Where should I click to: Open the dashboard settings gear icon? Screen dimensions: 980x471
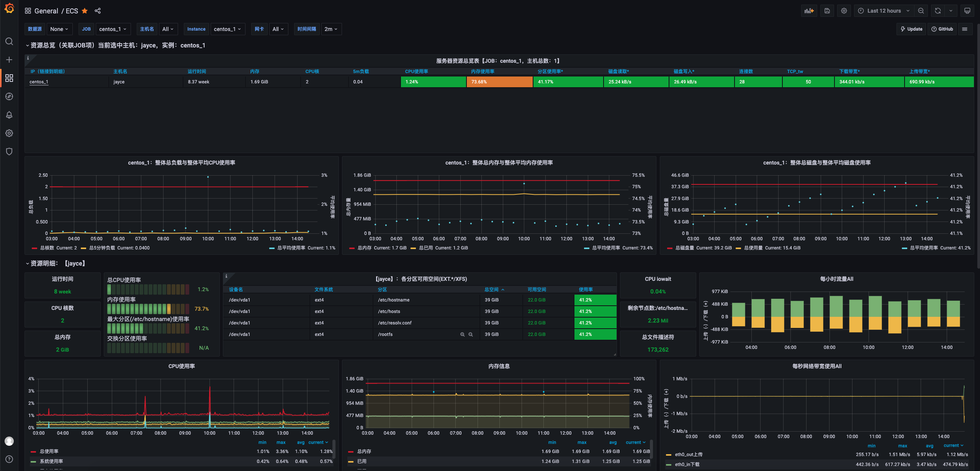(x=844, y=10)
